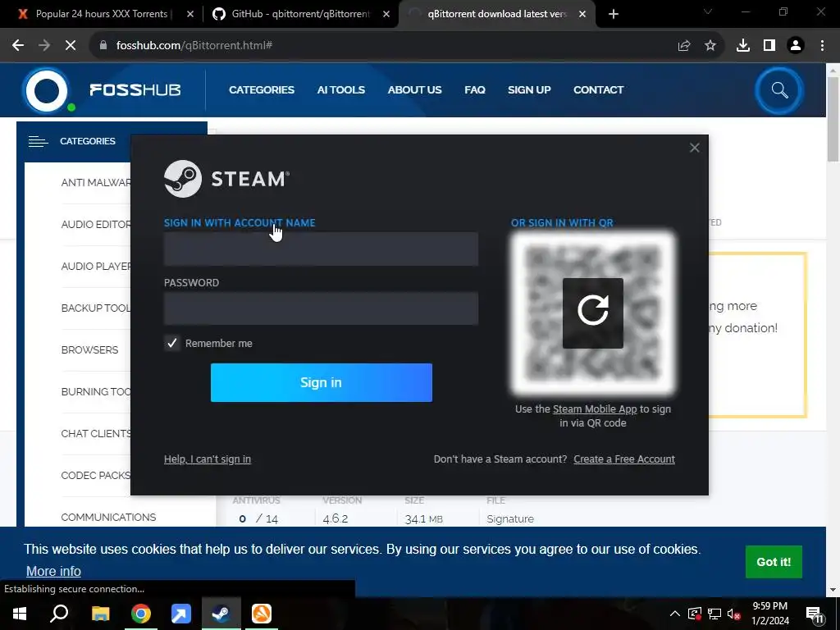Open Chrome three-dot menu
The height and width of the screenshot is (630, 840).
coord(822,46)
